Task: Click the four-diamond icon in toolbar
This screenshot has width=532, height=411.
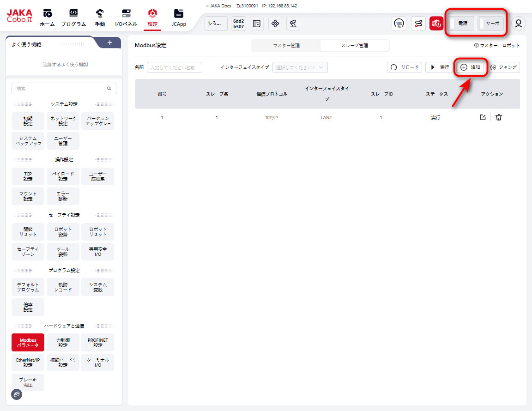Action: coord(275,24)
